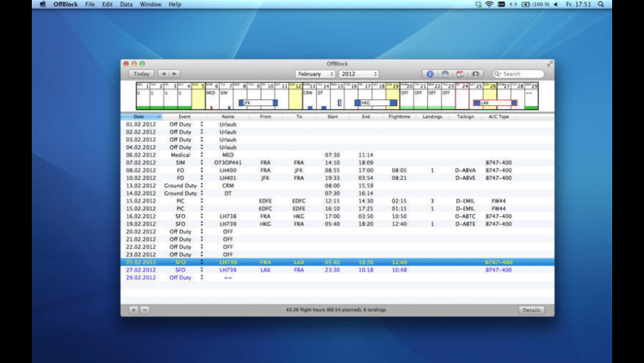
Task: Add a new entry with plus button
Action: click(133, 310)
